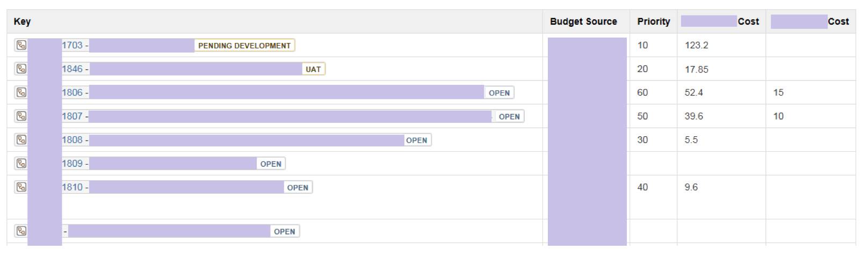Click the issue type icon in the last row

coord(21,231)
